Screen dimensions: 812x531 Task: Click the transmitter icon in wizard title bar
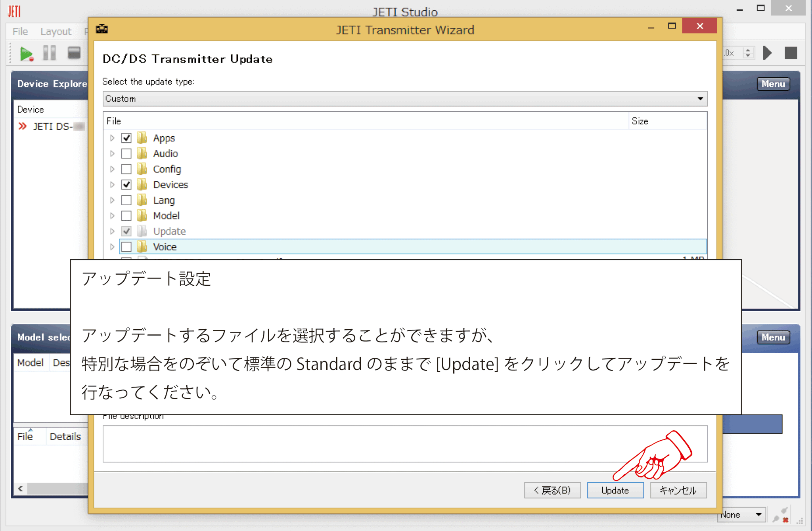pyautogui.click(x=102, y=29)
